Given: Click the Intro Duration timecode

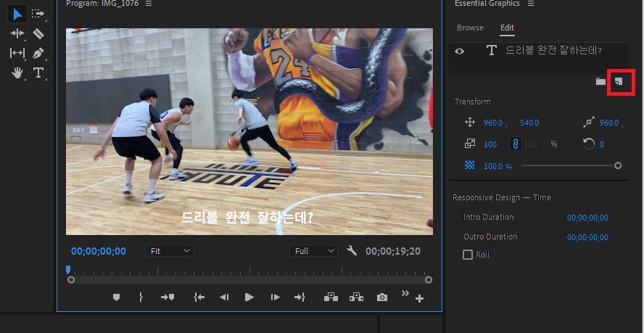Looking at the screenshot, I should (x=587, y=218).
